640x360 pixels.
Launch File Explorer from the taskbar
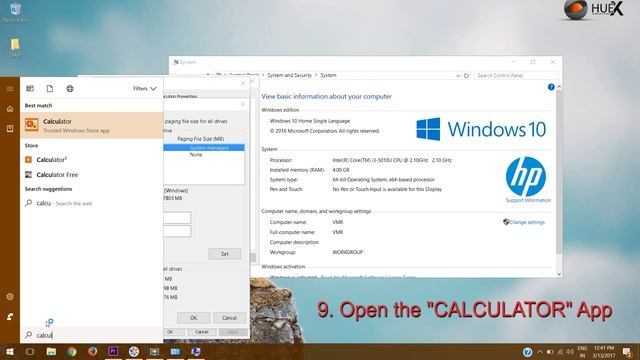tap(51, 351)
